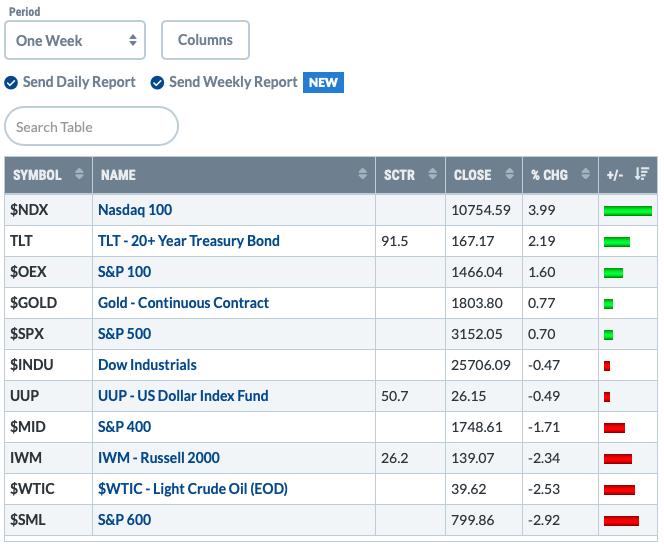
Task: Open Gold - Continuous Contract link
Action: point(183,303)
